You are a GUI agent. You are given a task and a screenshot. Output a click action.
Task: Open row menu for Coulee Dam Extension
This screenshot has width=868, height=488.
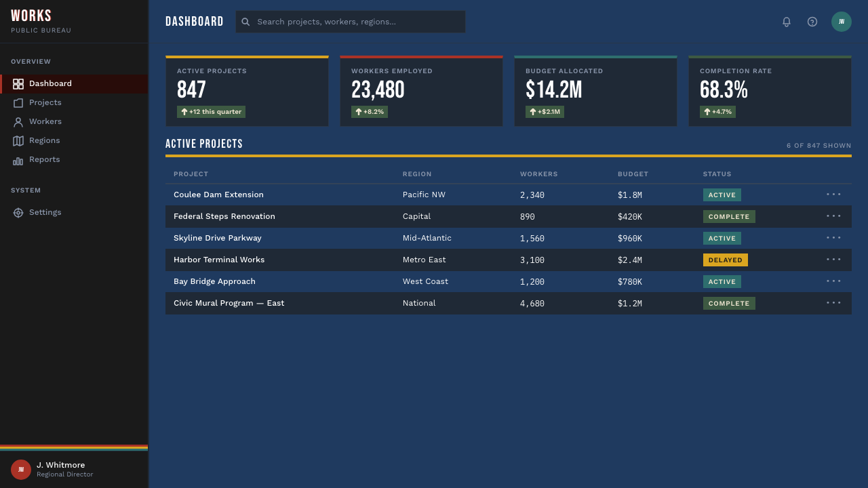coord(833,195)
